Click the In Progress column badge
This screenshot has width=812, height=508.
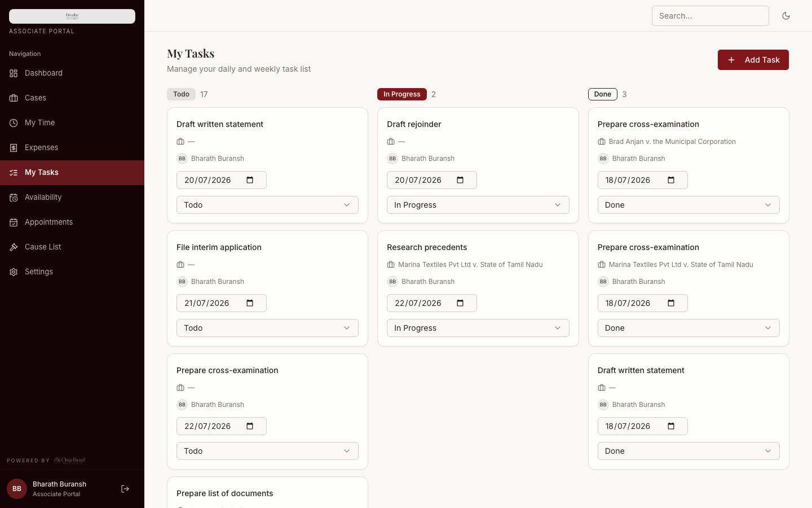pyautogui.click(x=402, y=94)
